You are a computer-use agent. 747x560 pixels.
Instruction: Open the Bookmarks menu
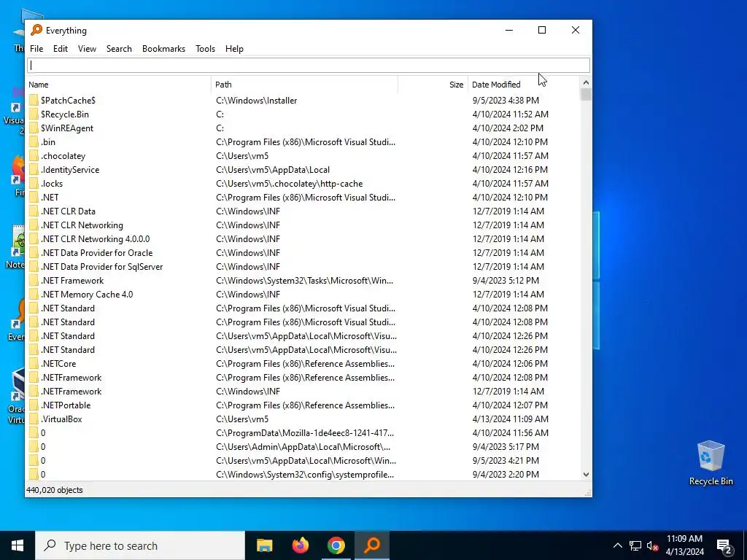163,49
